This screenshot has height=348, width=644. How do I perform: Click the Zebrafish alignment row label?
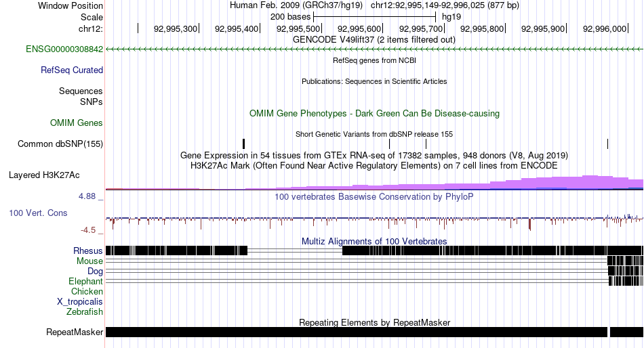(85, 312)
